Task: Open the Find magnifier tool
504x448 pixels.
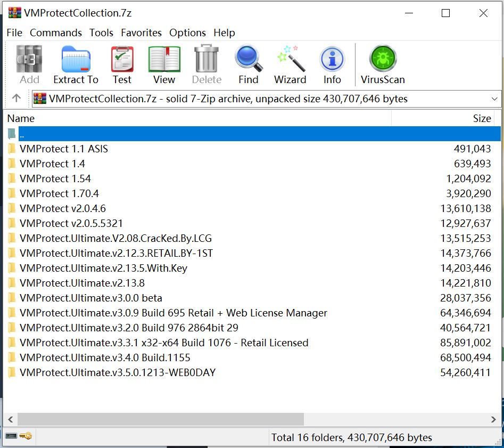Action: [x=249, y=59]
